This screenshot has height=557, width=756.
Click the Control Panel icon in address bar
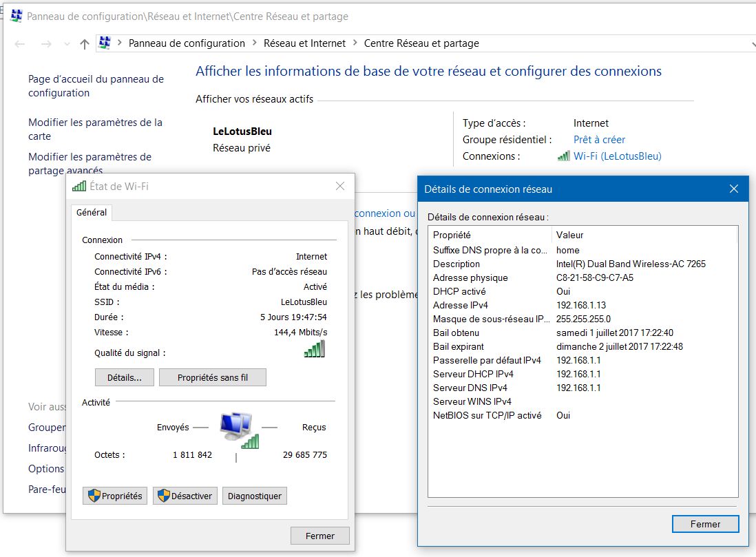tap(105, 43)
